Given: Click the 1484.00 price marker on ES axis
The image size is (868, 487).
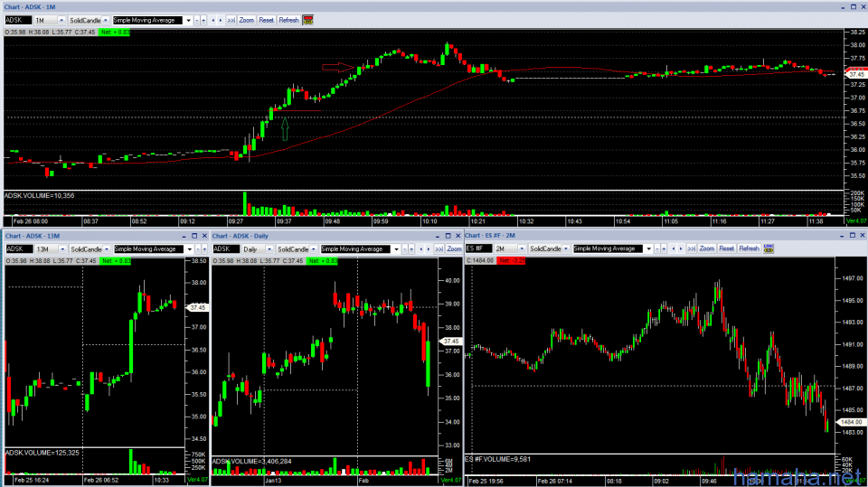Looking at the screenshot, I should (x=852, y=422).
